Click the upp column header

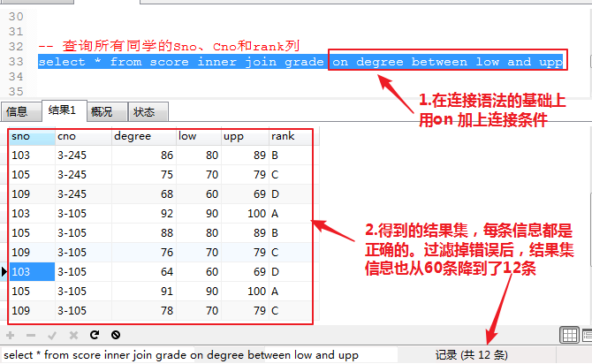pyautogui.click(x=245, y=136)
